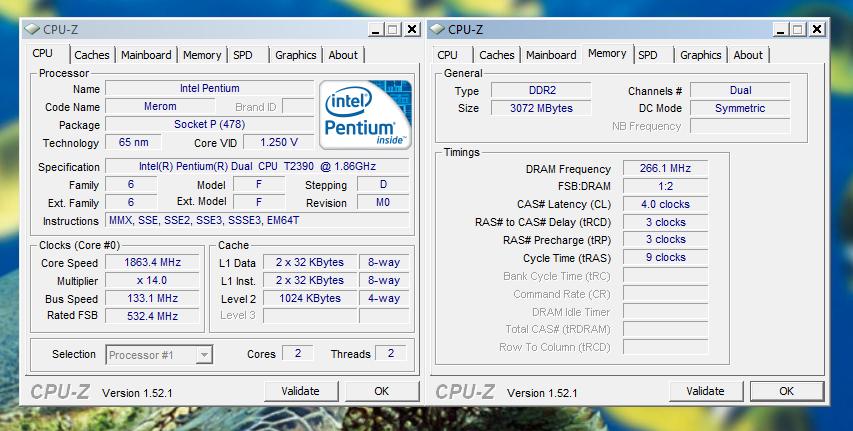Open the SPD tab in left window

click(x=243, y=55)
